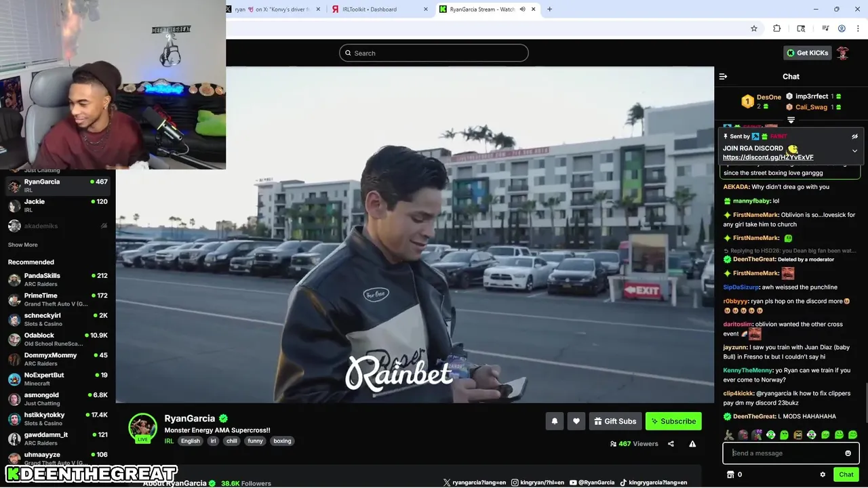
Task: Select the funny tag
Action: click(x=255, y=441)
